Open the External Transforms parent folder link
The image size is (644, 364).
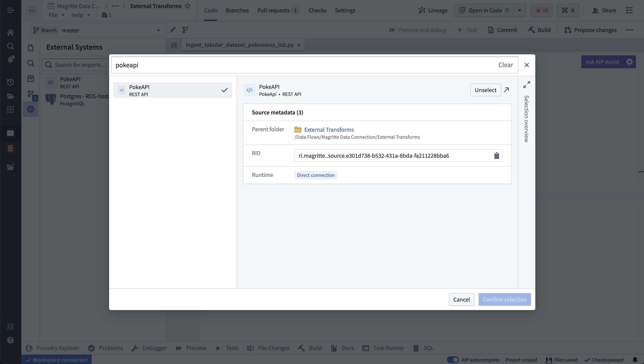pyautogui.click(x=329, y=130)
